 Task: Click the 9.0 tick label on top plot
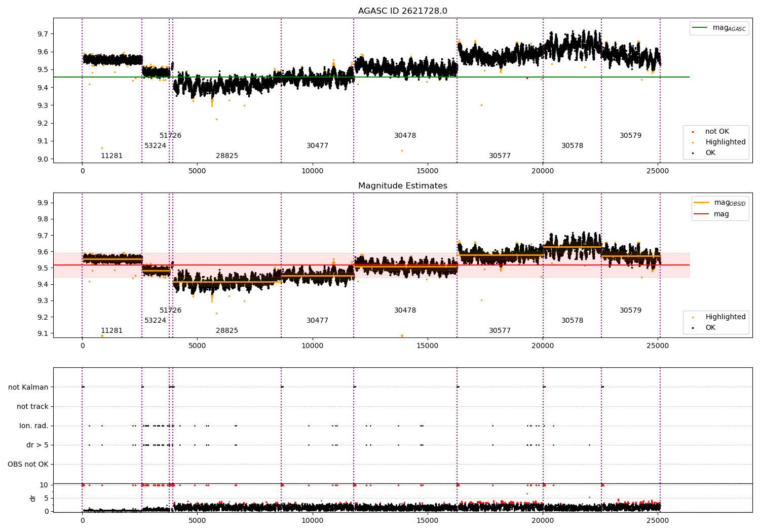tap(42, 159)
